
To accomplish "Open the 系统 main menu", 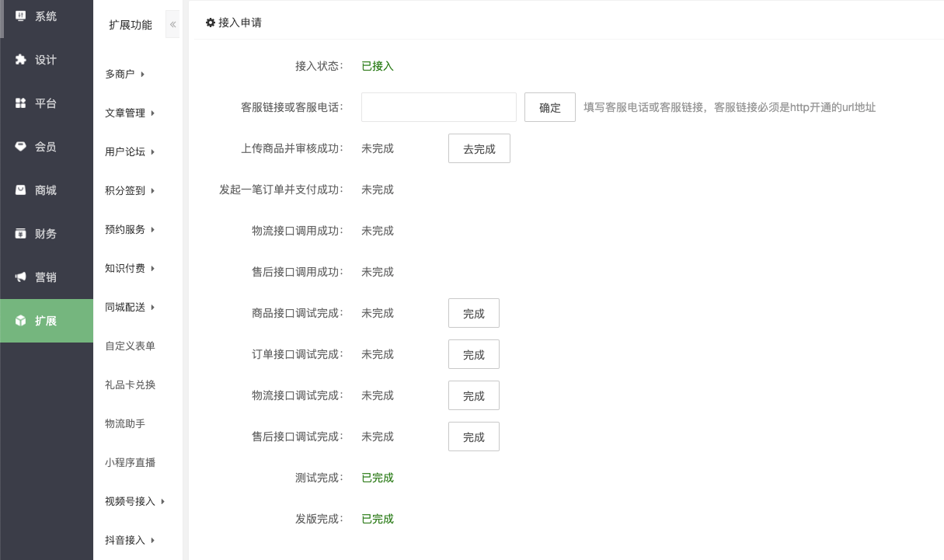I will 47,16.
